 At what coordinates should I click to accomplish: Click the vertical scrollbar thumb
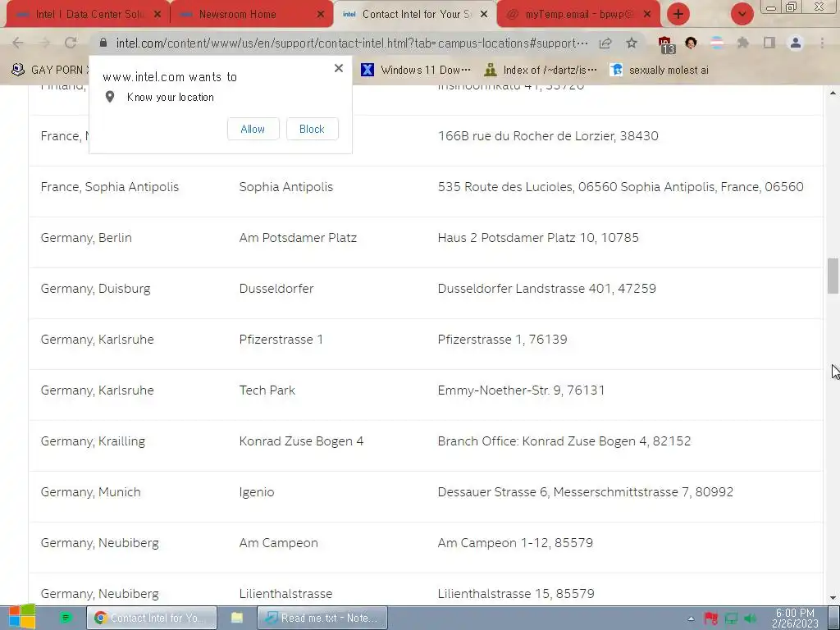833,276
